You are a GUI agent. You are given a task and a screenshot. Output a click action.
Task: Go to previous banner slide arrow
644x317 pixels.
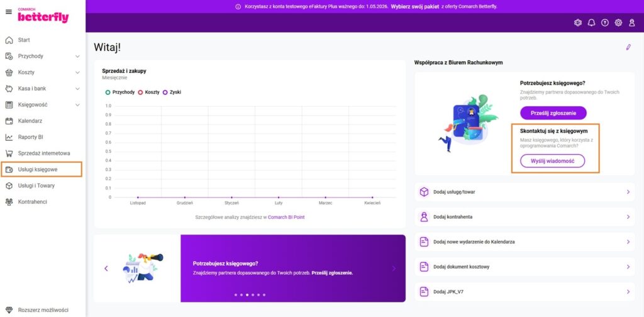click(106, 269)
